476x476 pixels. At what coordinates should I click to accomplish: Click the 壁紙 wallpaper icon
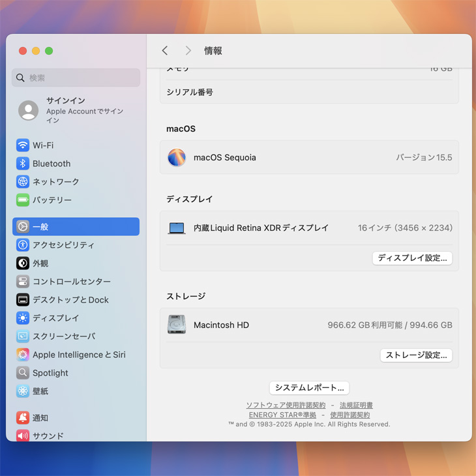point(23,391)
